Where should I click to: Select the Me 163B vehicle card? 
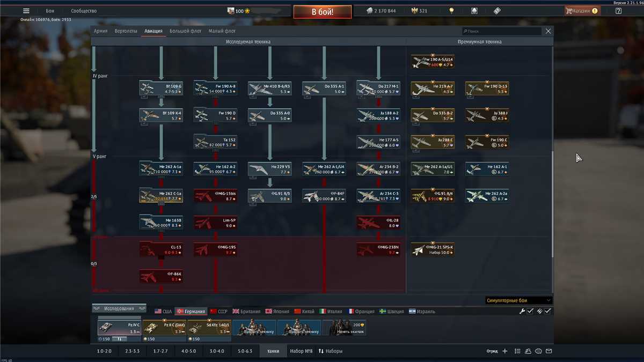point(161,222)
